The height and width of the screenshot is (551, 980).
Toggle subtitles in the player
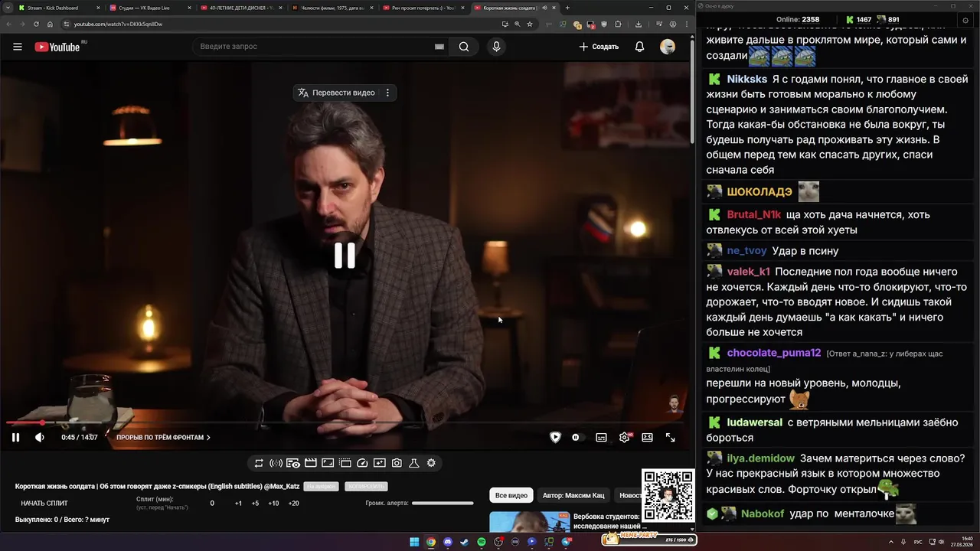click(x=601, y=438)
